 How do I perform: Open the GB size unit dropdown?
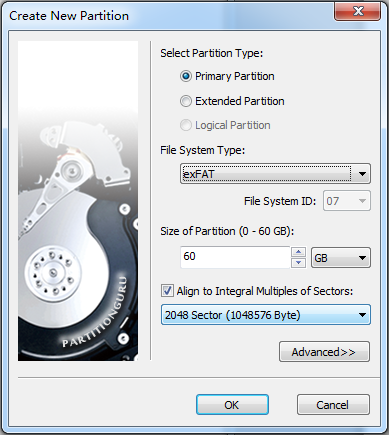pyautogui.click(x=341, y=258)
